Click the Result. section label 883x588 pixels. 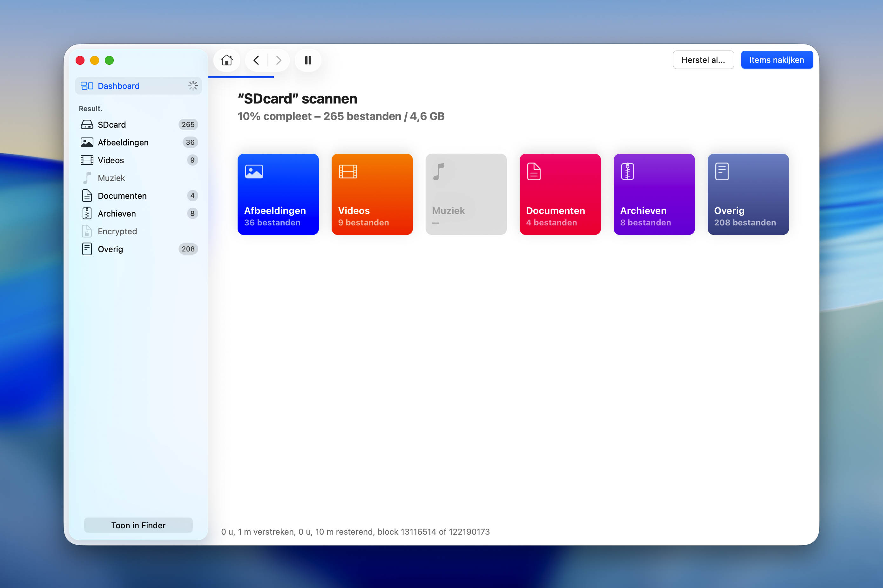[x=91, y=109]
